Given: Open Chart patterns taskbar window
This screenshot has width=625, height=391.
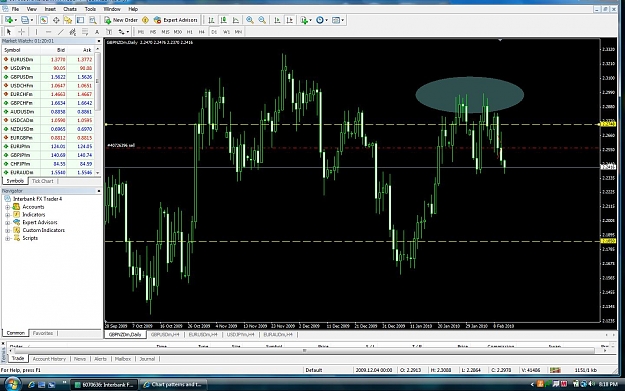Looking at the screenshot, I should [x=173, y=384].
